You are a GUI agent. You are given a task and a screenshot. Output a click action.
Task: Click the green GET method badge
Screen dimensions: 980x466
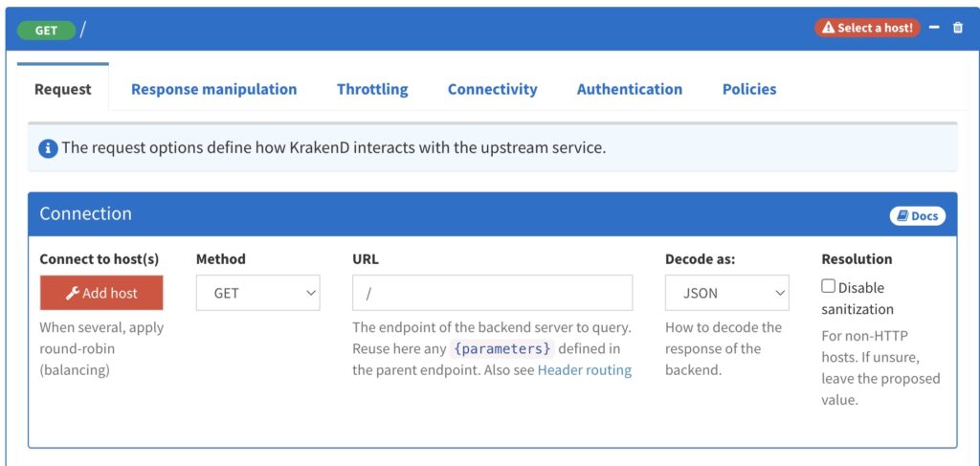pyautogui.click(x=46, y=30)
